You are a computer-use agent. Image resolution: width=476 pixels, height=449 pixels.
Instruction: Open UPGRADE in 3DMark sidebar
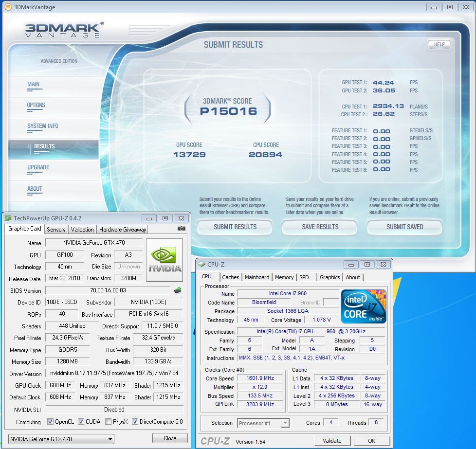click(x=38, y=167)
